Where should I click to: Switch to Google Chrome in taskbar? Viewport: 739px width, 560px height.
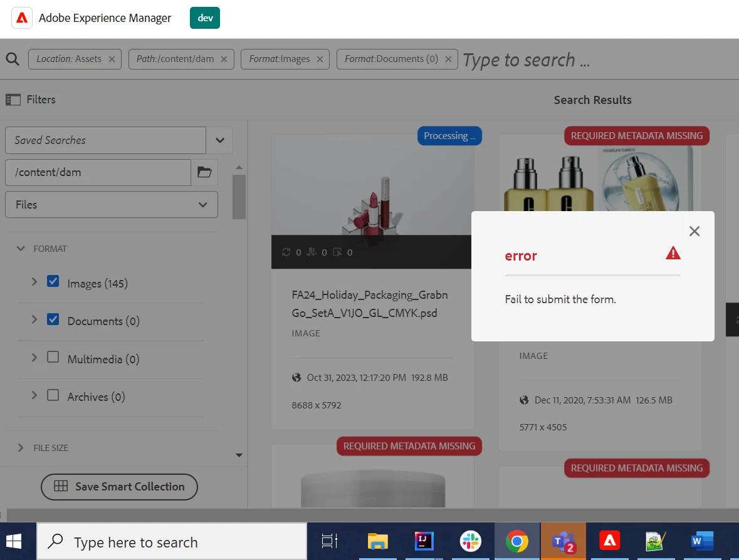click(517, 541)
